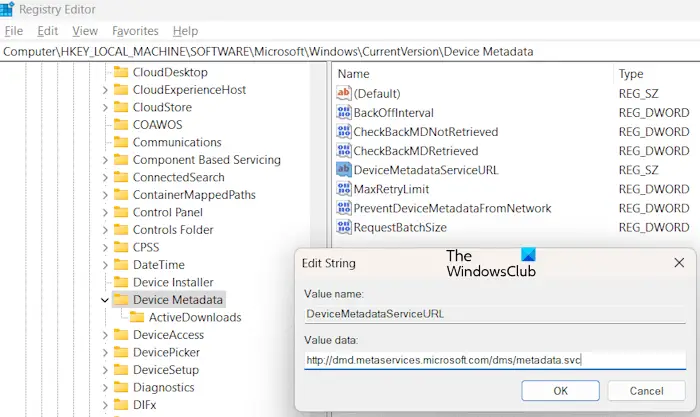Expand the Diagnostics key
Viewport: 700px width, 417px height.
click(105, 387)
